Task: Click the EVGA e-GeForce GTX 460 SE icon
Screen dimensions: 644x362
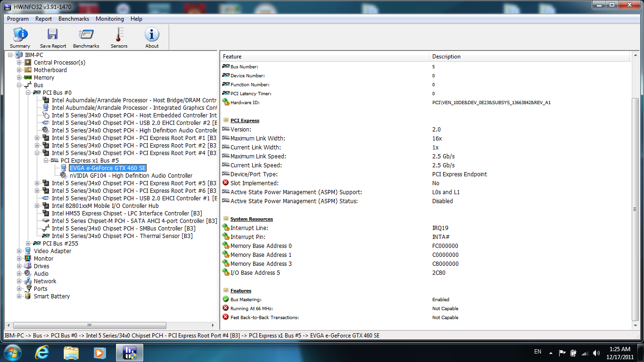Action: pos(64,168)
